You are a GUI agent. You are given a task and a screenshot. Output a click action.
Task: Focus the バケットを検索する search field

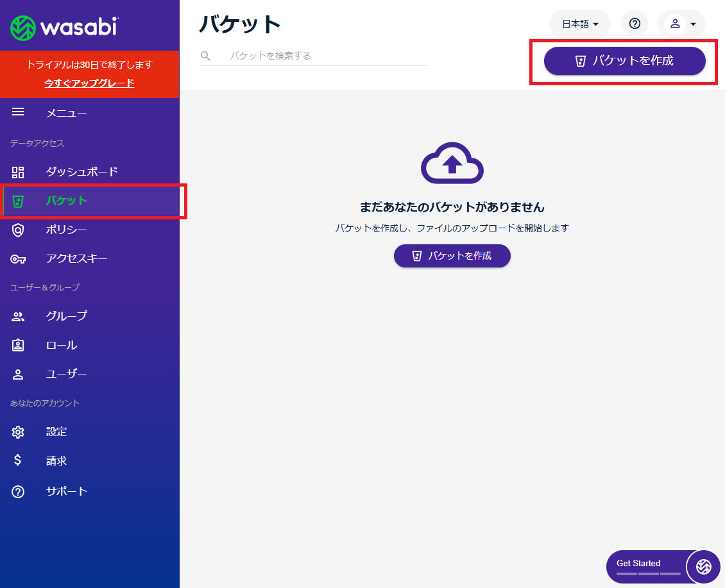click(313, 56)
